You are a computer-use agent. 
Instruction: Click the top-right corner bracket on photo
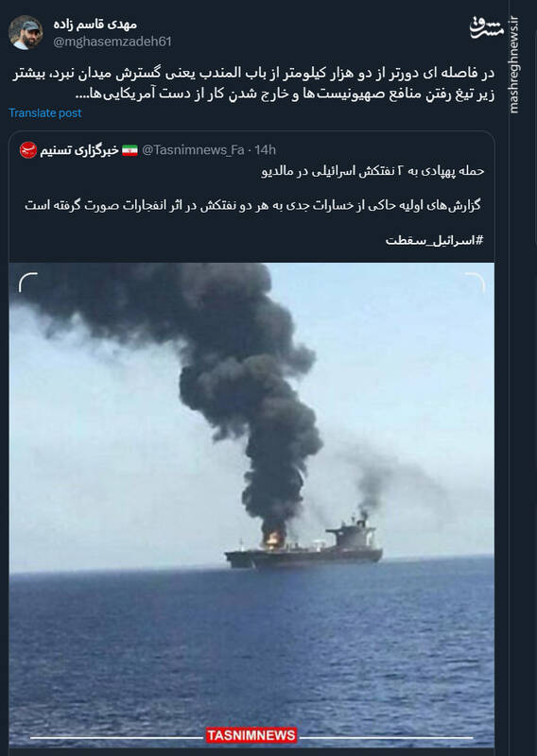[475, 283]
